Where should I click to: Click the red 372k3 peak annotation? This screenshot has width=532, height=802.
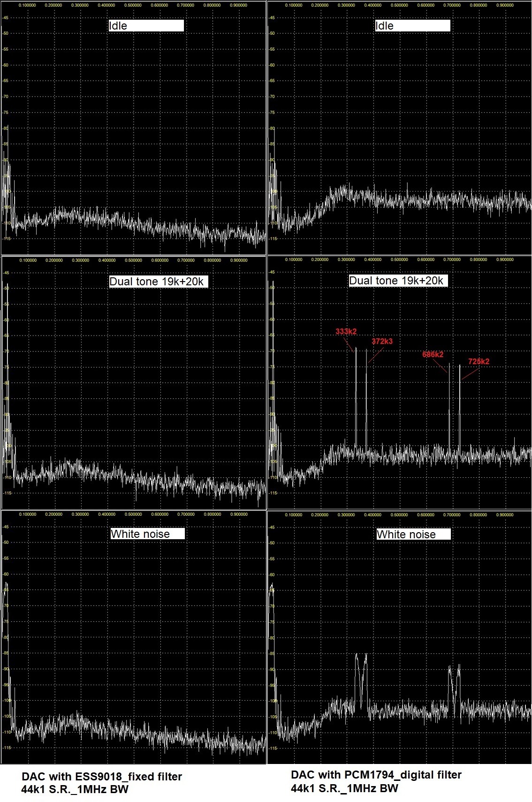point(382,341)
